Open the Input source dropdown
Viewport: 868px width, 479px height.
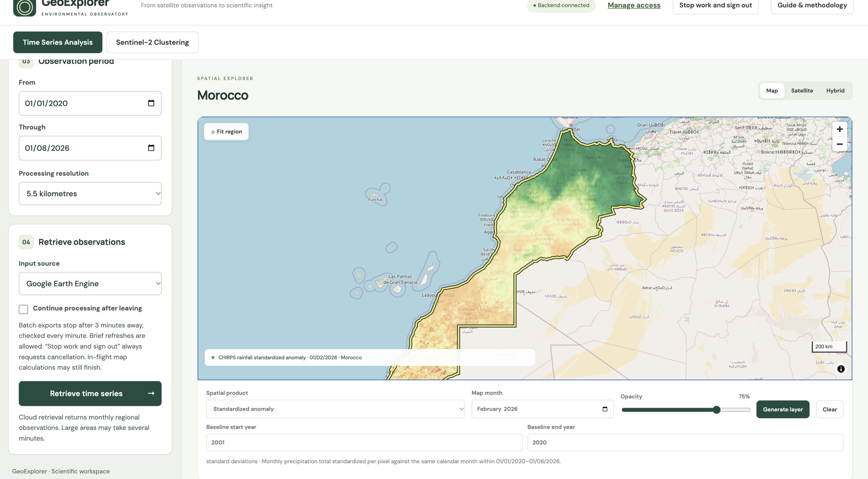point(90,284)
